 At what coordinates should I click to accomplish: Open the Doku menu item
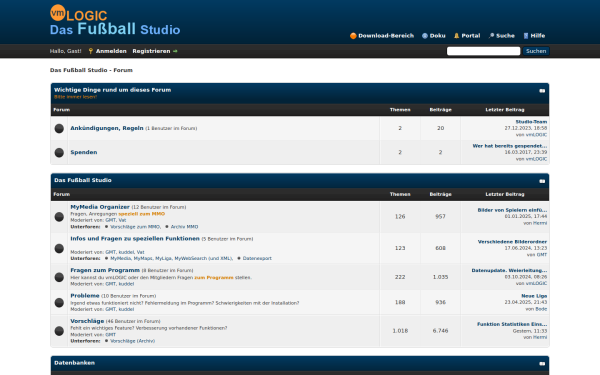(437, 36)
